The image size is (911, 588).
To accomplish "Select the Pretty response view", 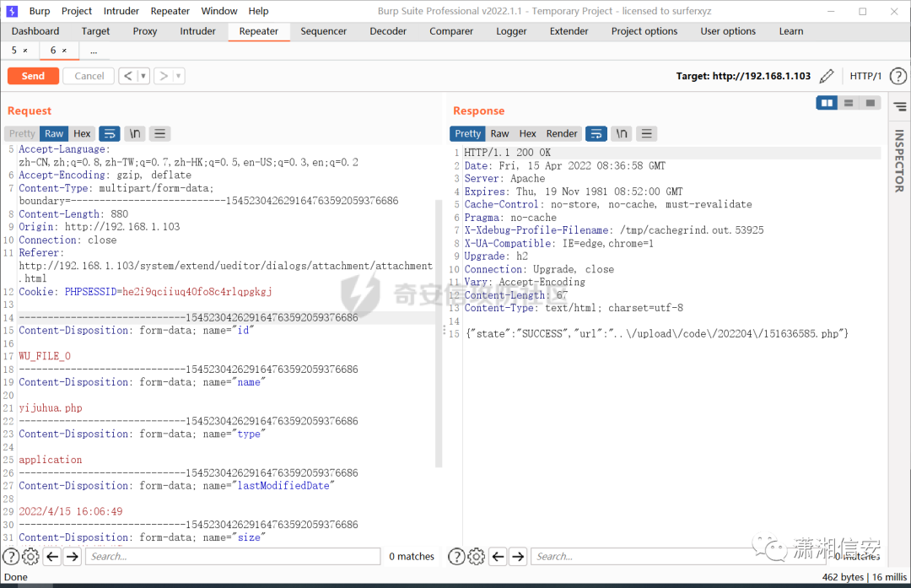I will pos(467,133).
